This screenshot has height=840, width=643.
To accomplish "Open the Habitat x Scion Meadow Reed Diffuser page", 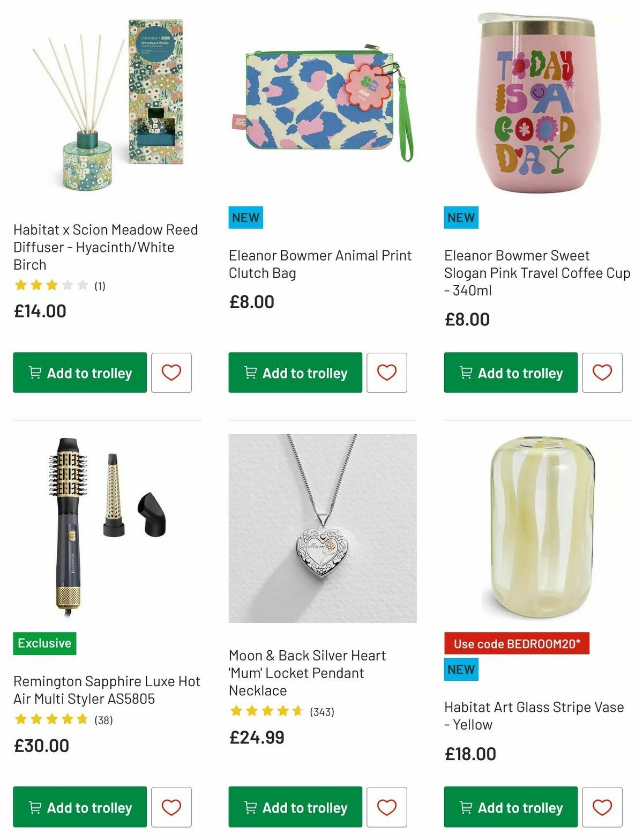I will pyautogui.click(x=106, y=247).
